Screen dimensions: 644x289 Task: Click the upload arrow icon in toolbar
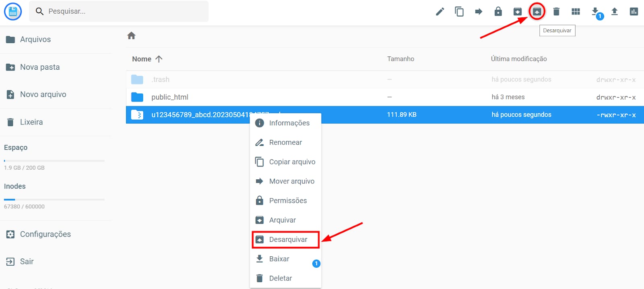tap(614, 12)
